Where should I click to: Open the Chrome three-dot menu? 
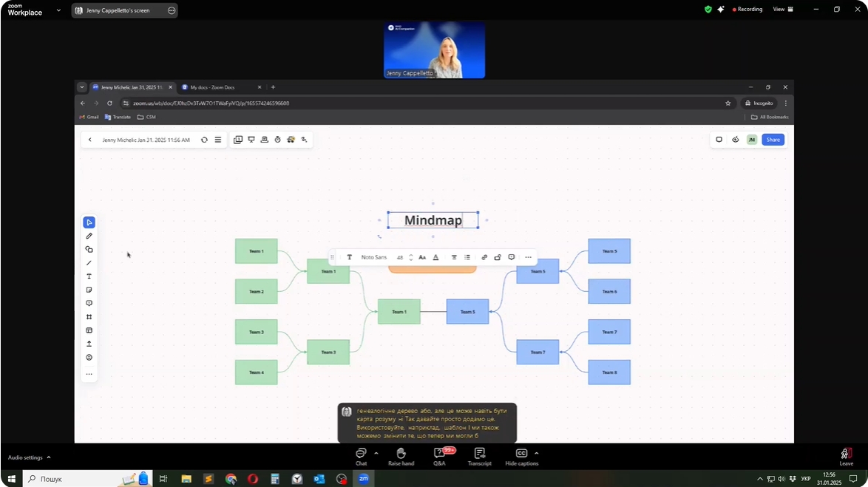[785, 103]
